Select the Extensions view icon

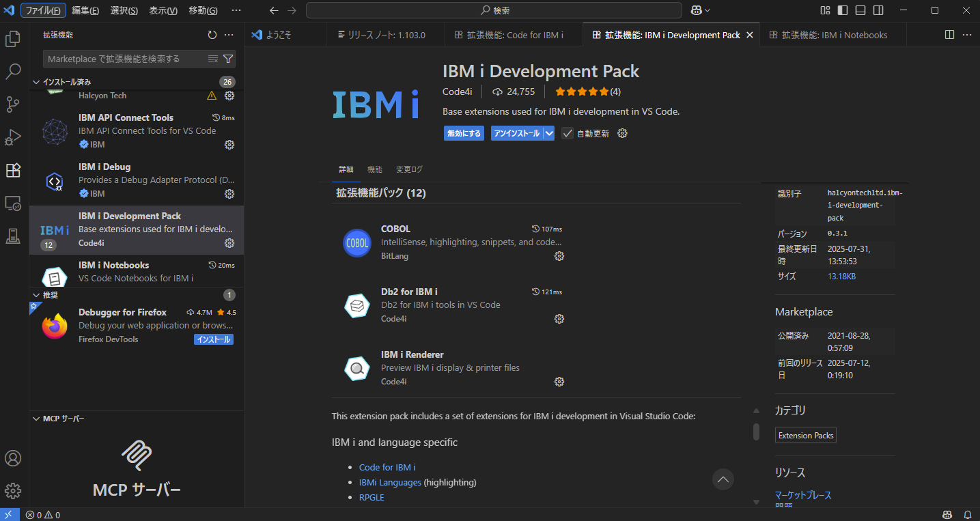click(13, 170)
